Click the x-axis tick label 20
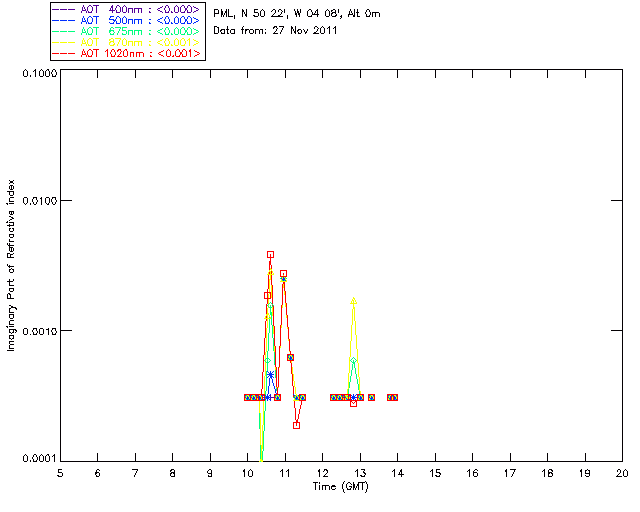This screenshot has height=512, width=640. (622, 473)
